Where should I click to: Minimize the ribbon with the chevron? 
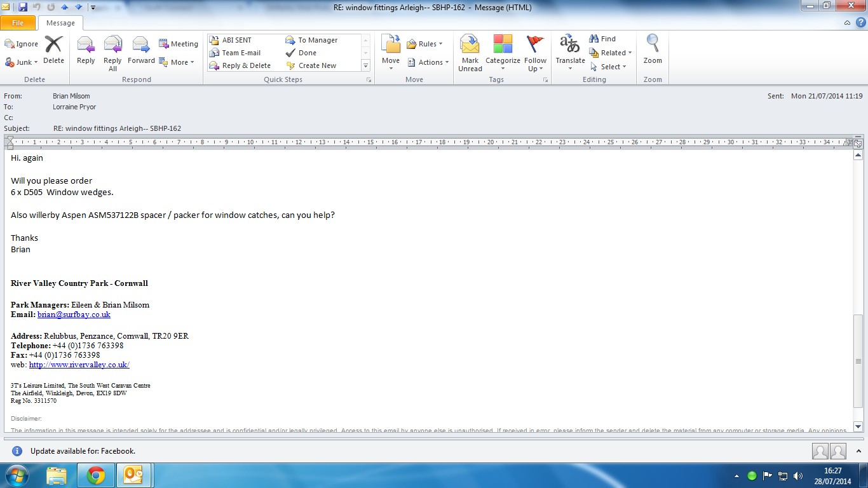point(847,23)
